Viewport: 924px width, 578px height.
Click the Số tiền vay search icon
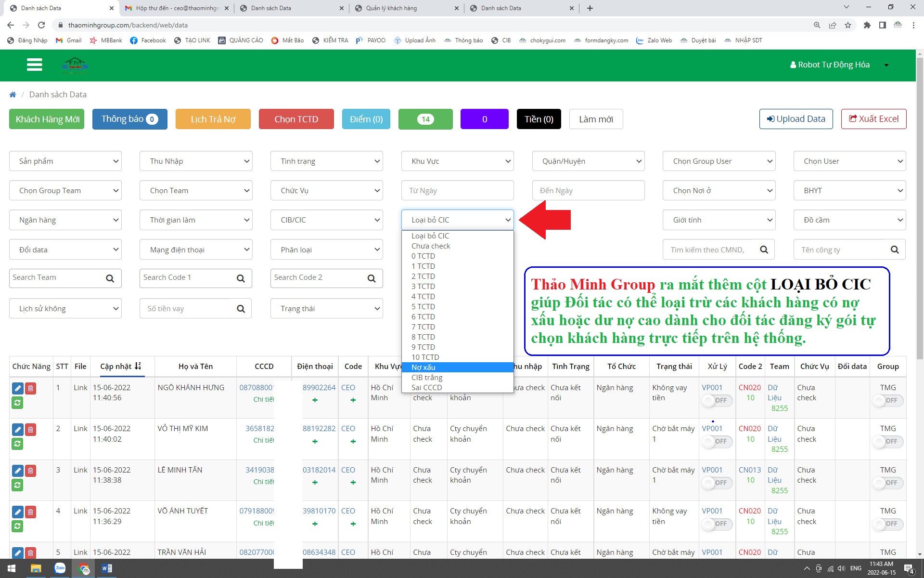coord(241,309)
